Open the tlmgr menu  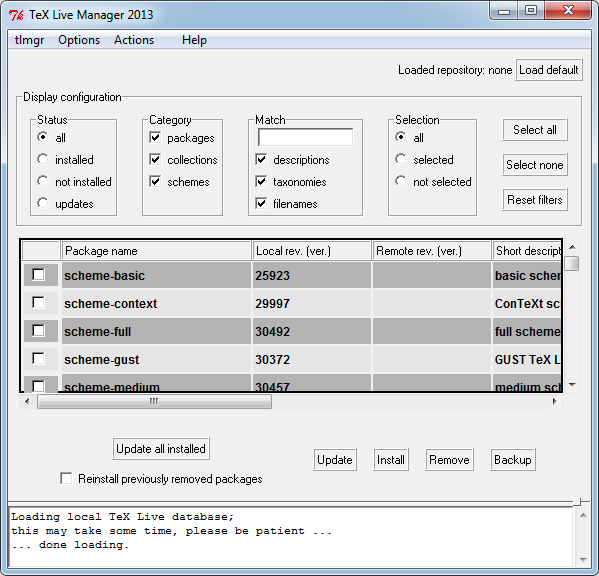pos(29,40)
